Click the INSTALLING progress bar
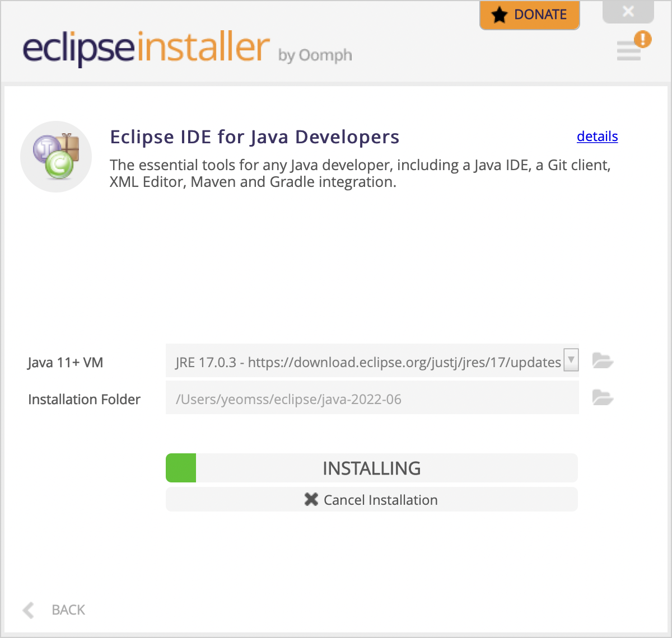The width and height of the screenshot is (672, 638). pos(372,468)
